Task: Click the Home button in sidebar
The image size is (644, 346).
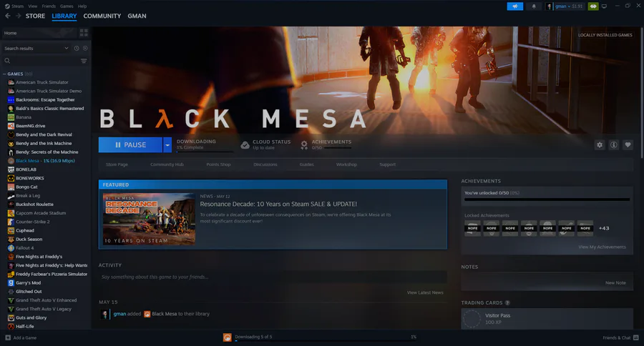Action: click(39, 33)
